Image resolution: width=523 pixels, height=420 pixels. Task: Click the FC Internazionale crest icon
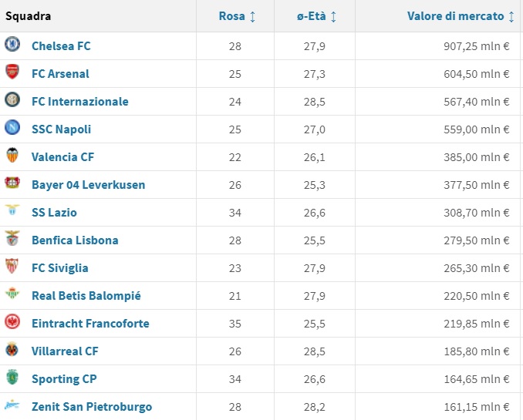12,101
